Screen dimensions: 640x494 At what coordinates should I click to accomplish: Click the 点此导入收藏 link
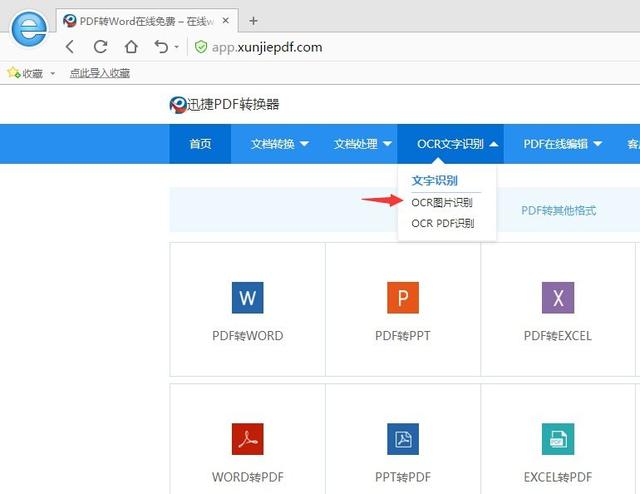tap(100, 73)
